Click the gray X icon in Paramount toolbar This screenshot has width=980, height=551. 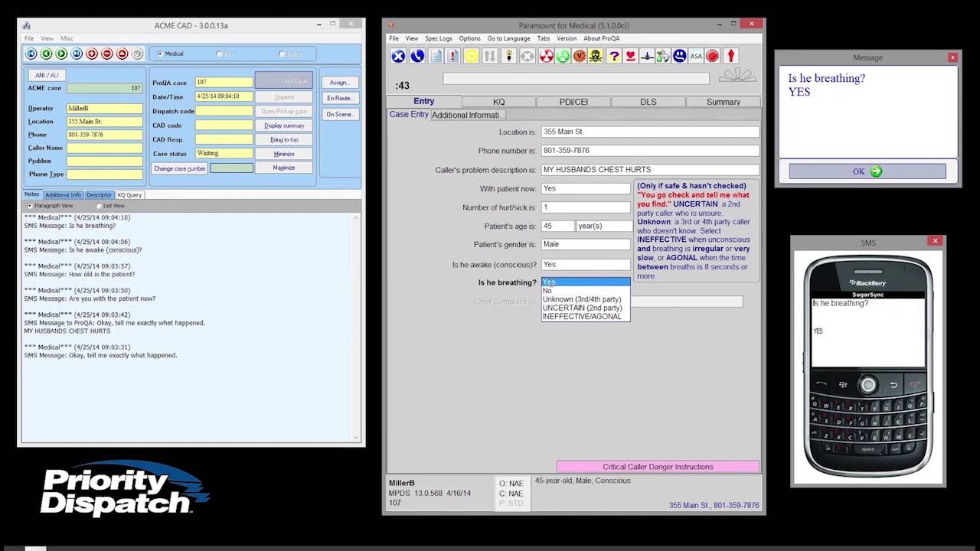pos(528,56)
